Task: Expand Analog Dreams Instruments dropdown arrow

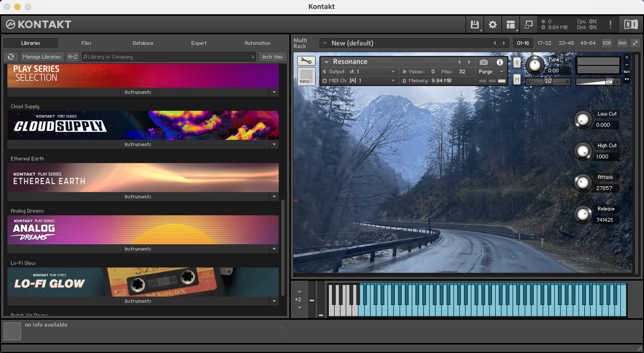Action: 274,249
